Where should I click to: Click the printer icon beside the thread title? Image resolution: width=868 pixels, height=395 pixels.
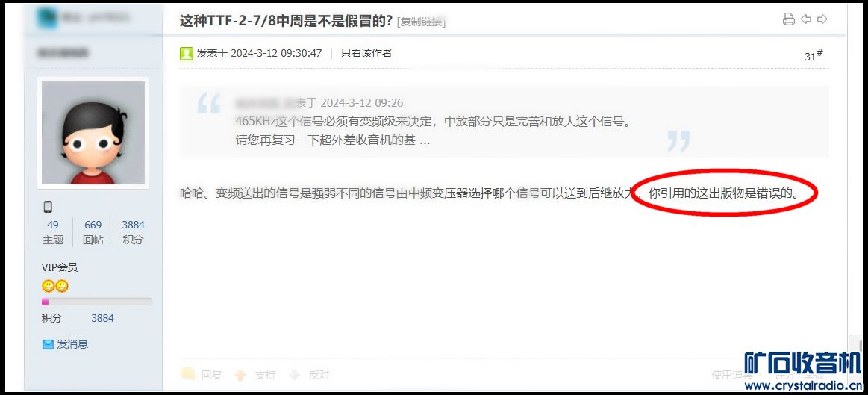pyautogui.click(x=788, y=19)
